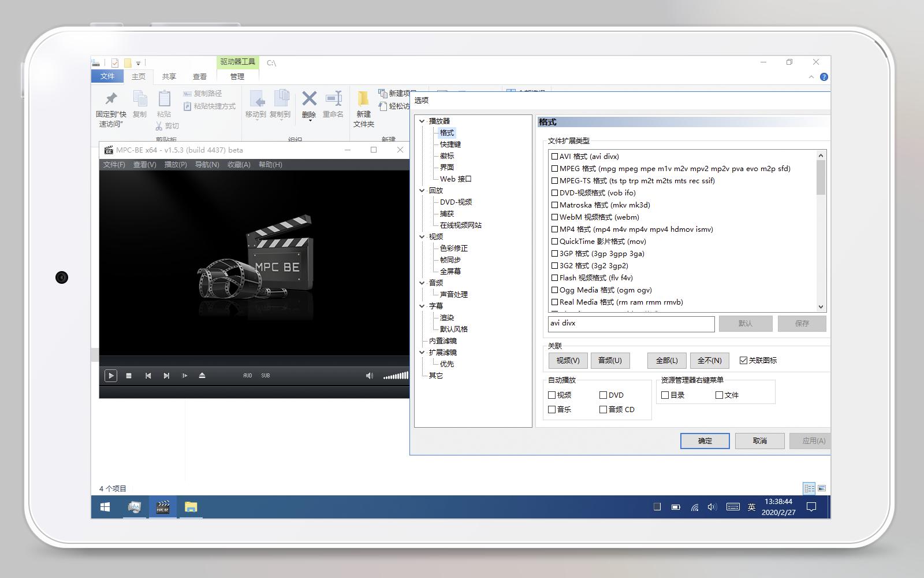Viewport: 924px width, 578px height.
Task: Open the 播放(P) menu in MPC-BE
Action: 174,164
